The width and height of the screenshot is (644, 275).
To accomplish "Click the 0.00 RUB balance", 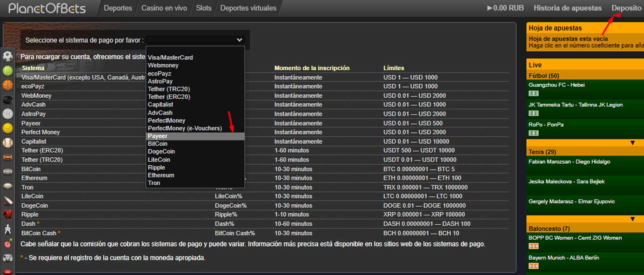I will [x=505, y=8].
